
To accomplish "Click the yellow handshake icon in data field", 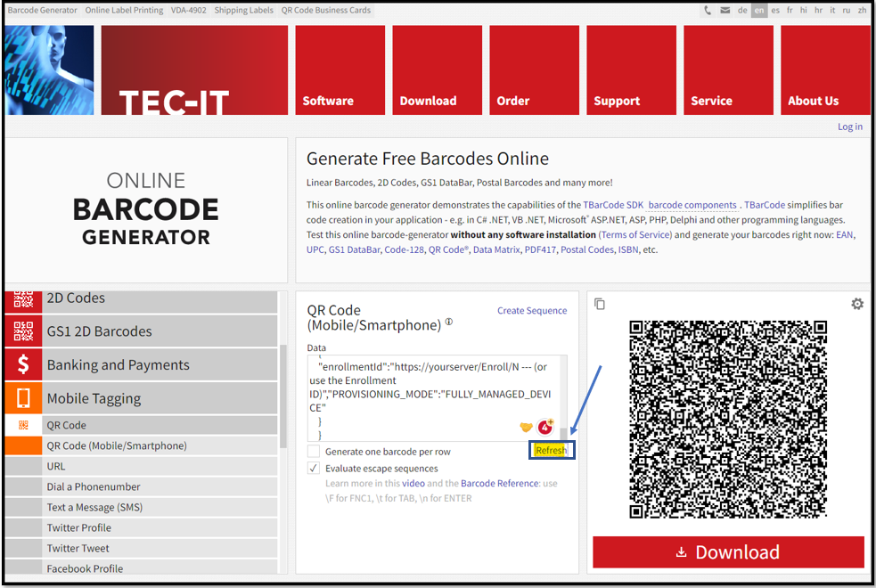I will pyautogui.click(x=526, y=427).
